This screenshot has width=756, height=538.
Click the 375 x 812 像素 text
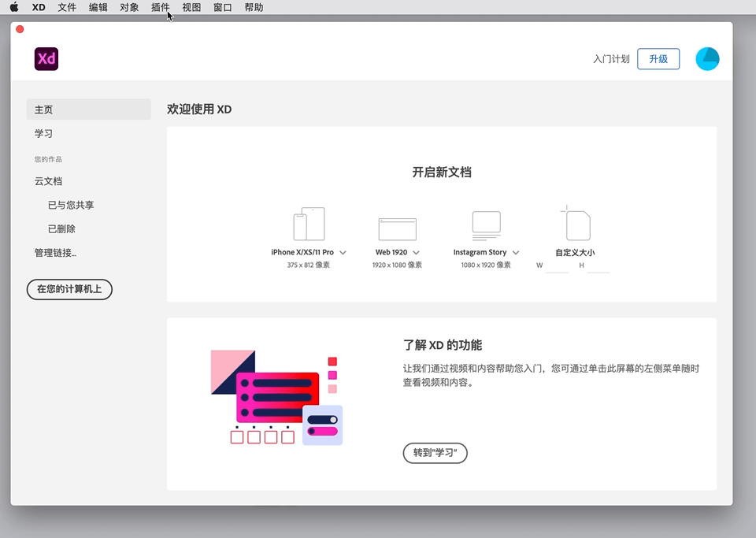point(309,265)
